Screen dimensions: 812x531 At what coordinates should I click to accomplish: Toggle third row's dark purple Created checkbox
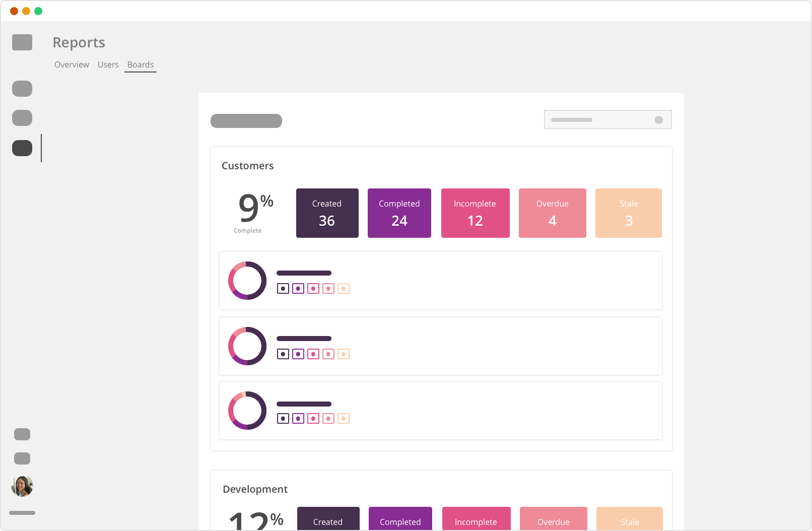pyautogui.click(x=283, y=419)
